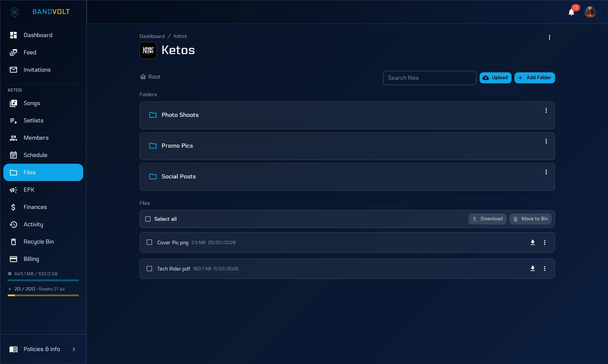Click the BANDVOLT brand name
The image size is (608, 364).
[x=51, y=12]
